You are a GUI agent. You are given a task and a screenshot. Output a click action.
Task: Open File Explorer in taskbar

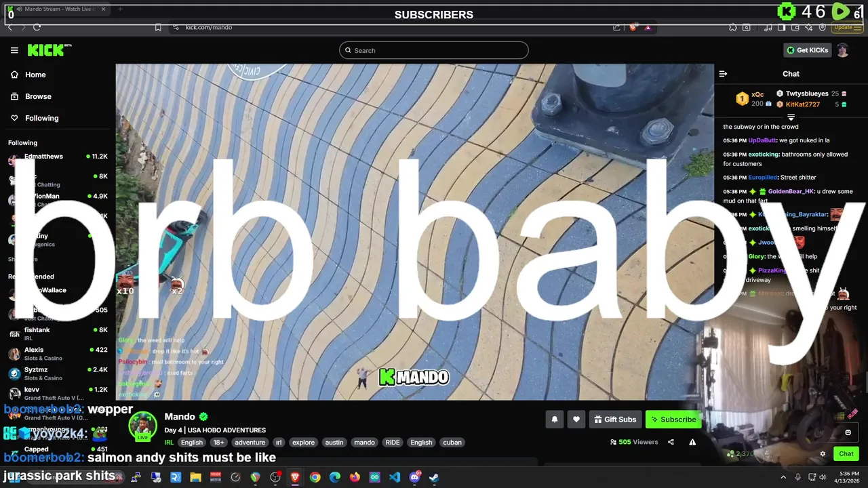(x=195, y=477)
